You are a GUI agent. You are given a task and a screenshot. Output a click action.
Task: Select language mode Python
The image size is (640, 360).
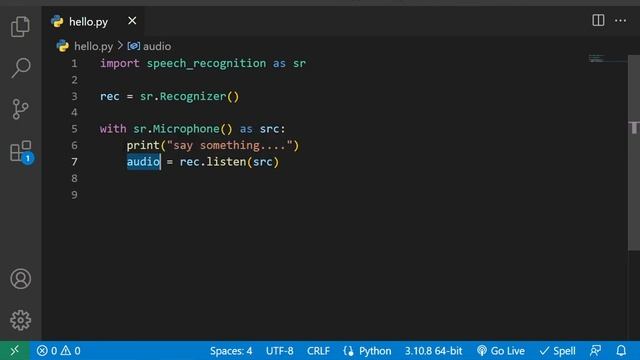pos(375,351)
